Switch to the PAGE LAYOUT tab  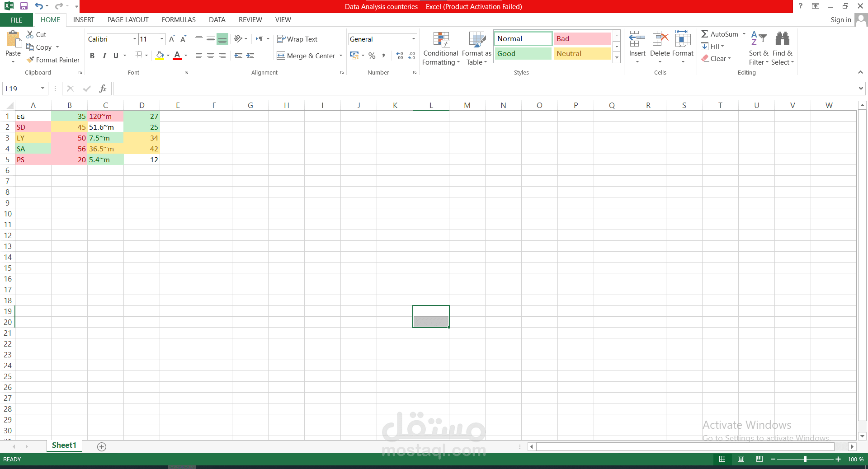click(128, 20)
